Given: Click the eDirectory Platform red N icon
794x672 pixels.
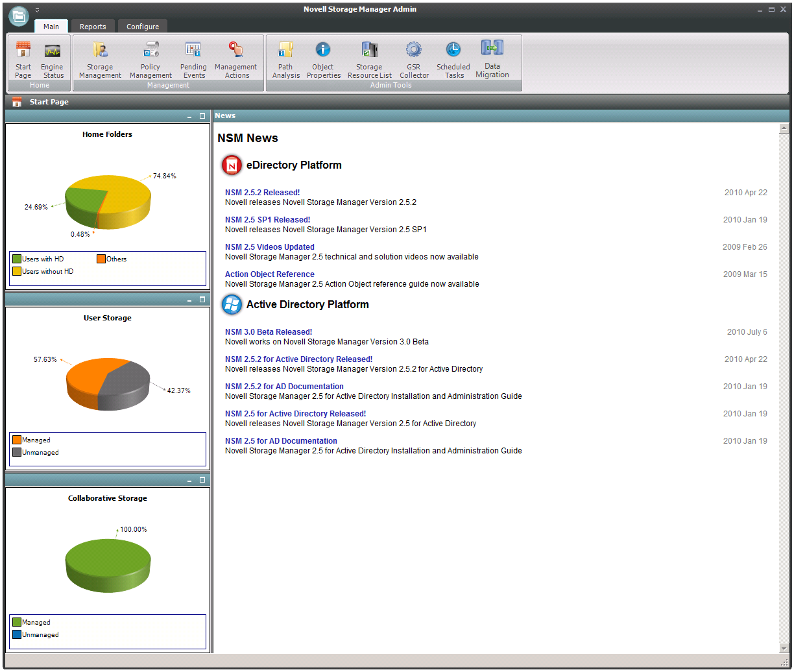Looking at the screenshot, I should [x=232, y=165].
